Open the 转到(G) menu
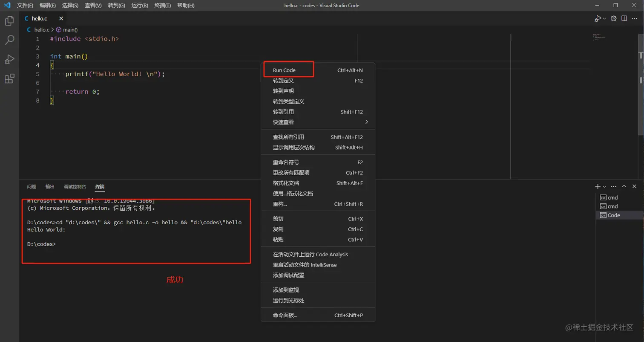Image resolution: width=644 pixels, height=342 pixels. tap(117, 6)
